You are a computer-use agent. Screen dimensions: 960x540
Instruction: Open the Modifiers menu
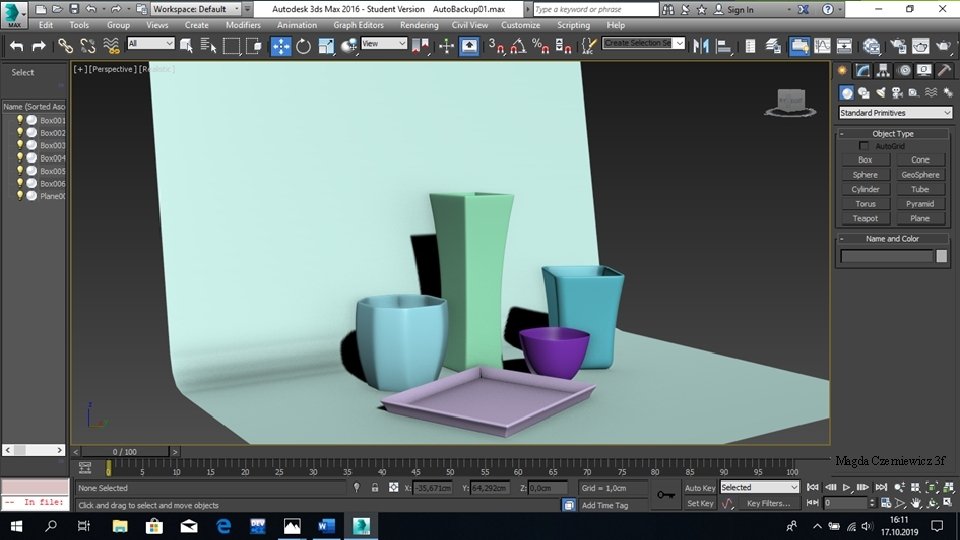pos(243,25)
